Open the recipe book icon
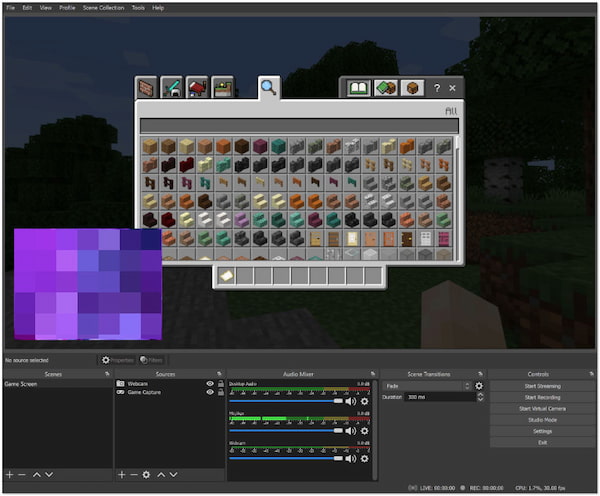Screen dimensions: 600x496 pyautogui.click(x=358, y=88)
